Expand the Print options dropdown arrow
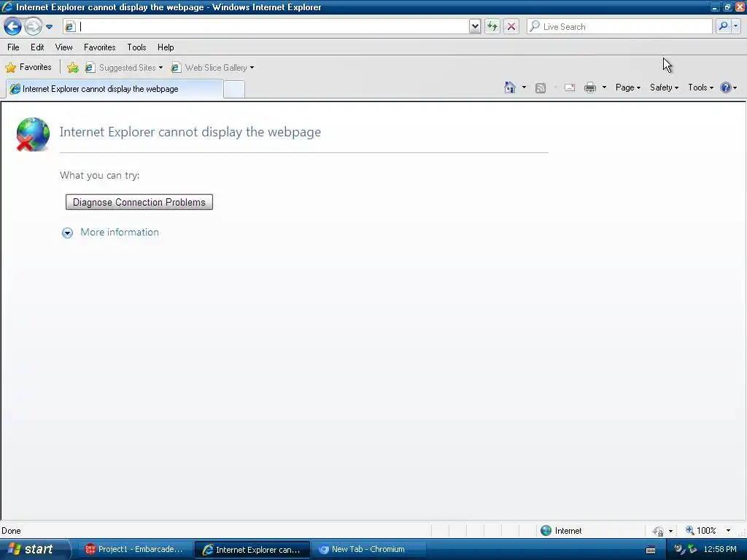 604,87
